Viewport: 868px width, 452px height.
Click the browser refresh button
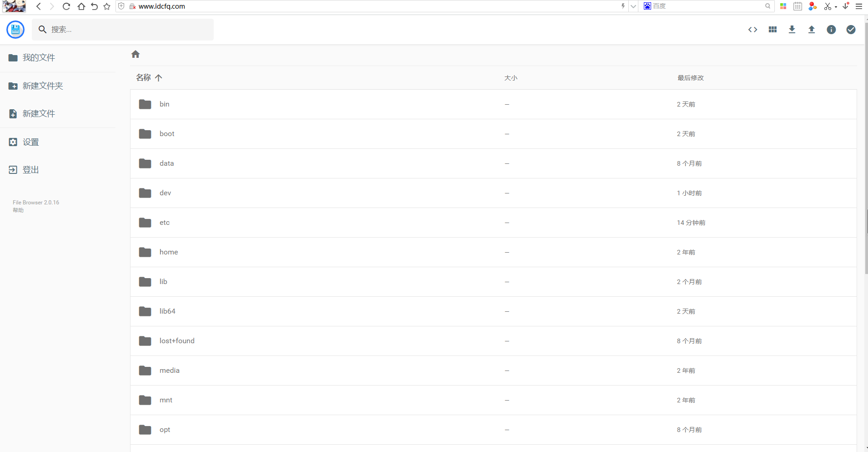66,6
